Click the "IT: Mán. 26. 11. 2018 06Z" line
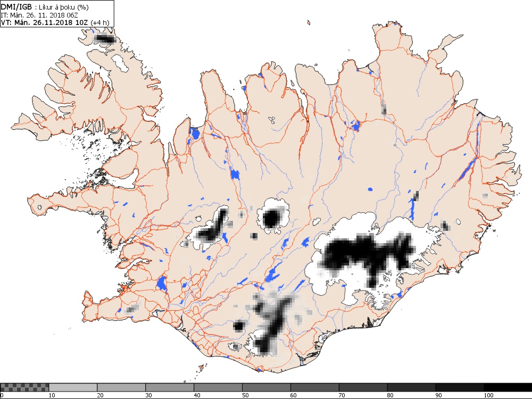The width and height of the screenshot is (532, 399). tap(39, 15)
